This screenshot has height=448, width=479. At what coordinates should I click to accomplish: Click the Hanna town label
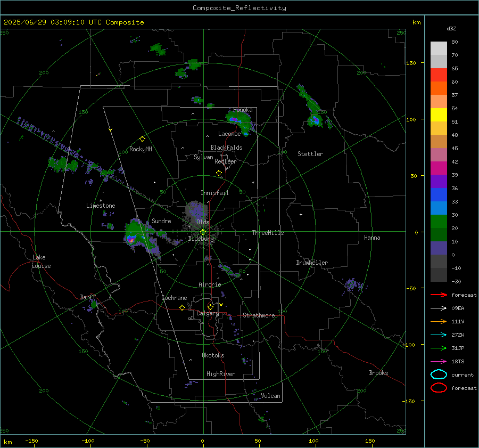pos(372,238)
